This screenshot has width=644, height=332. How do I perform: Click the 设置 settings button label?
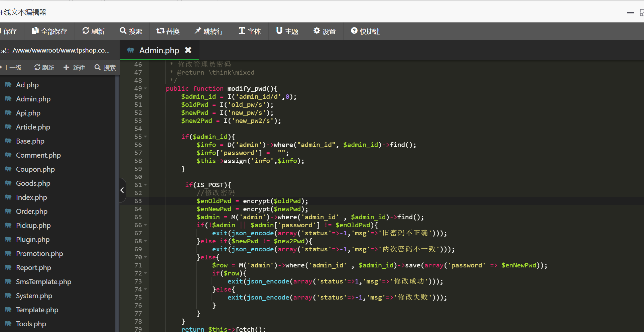pyautogui.click(x=329, y=31)
